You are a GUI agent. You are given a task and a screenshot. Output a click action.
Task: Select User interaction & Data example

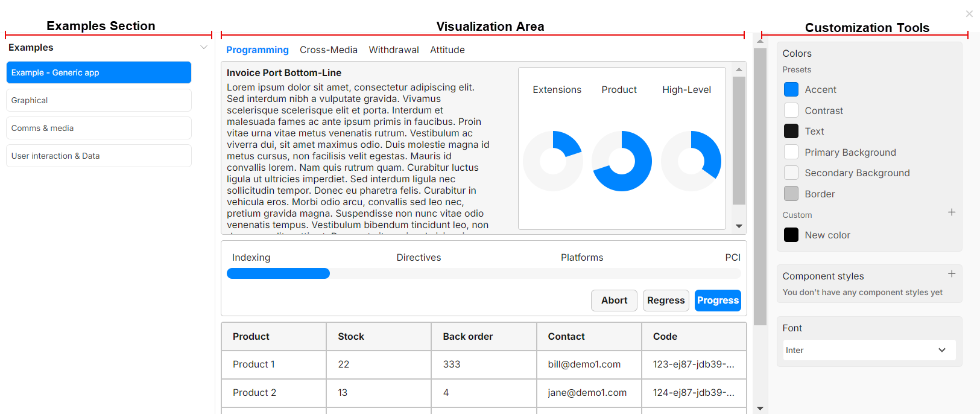point(99,156)
